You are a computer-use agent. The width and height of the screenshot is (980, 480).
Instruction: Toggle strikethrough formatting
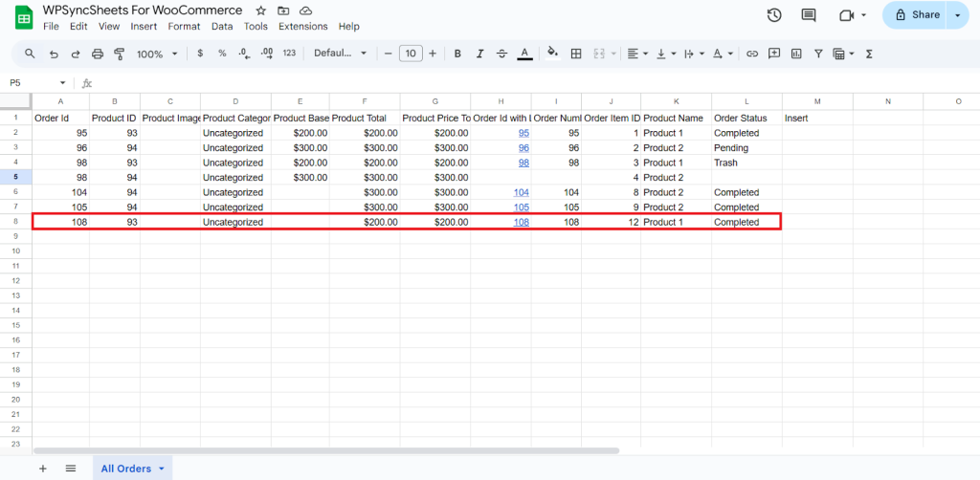(x=501, y=54)
